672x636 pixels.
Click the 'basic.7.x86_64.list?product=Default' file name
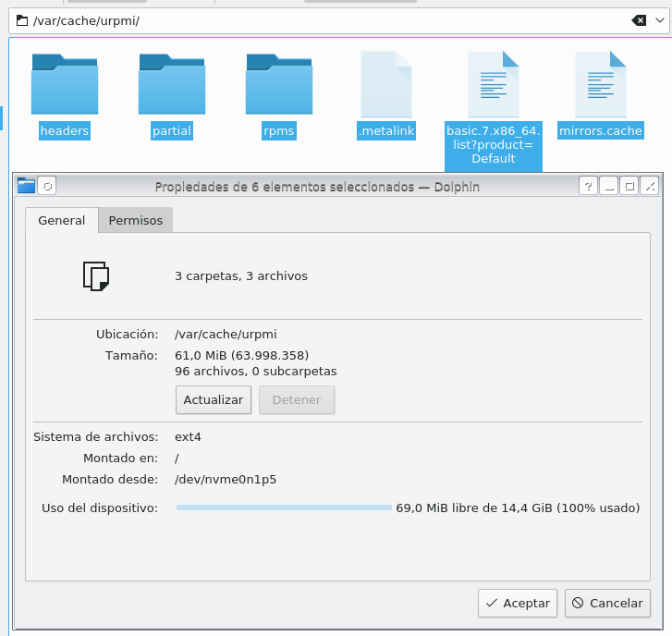tap(494, 145)
